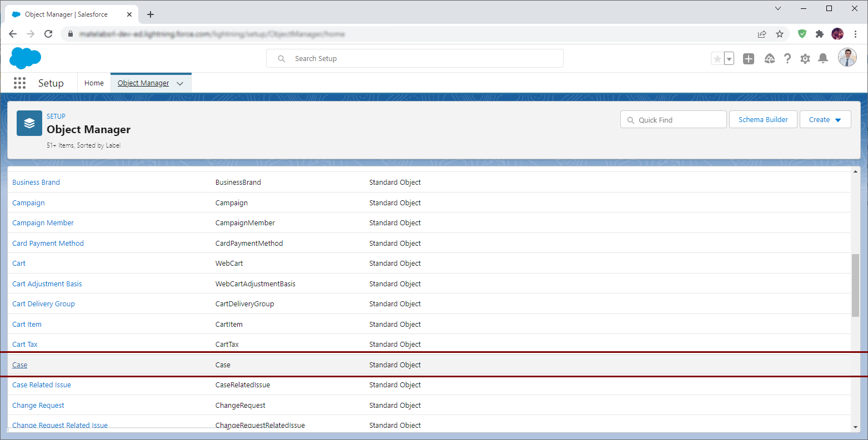868x440 pixels.
Task: Click the Global Actions plus icon
Action: tap(749, 58)
